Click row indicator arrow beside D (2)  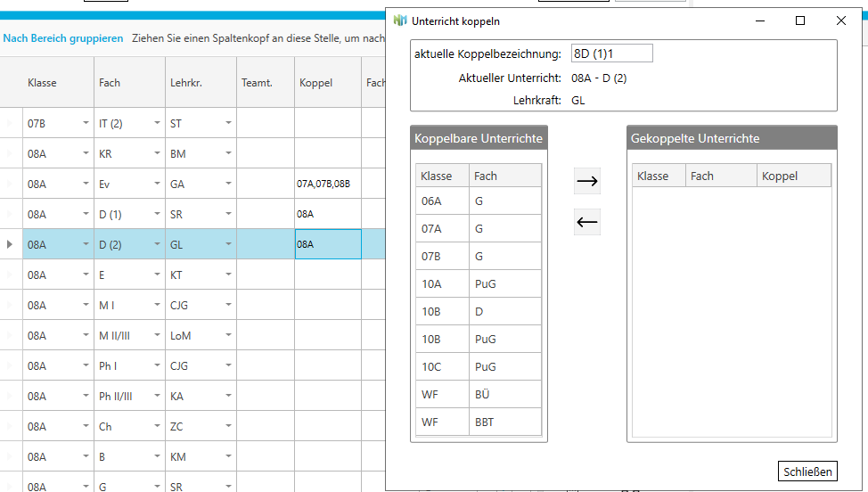pyautogui.click(x=11, y=244)
